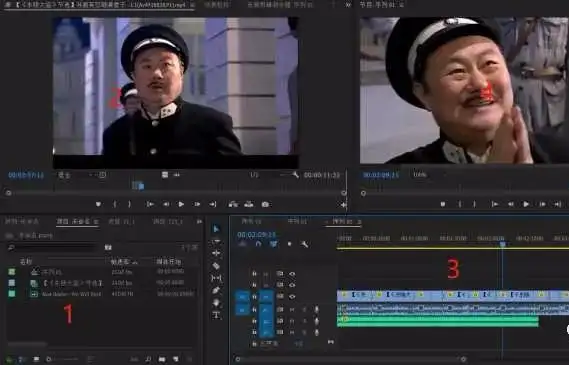Sort by the frame rate column header
Image resolution: width=569 pixels, height=365 pixels.
124,261
